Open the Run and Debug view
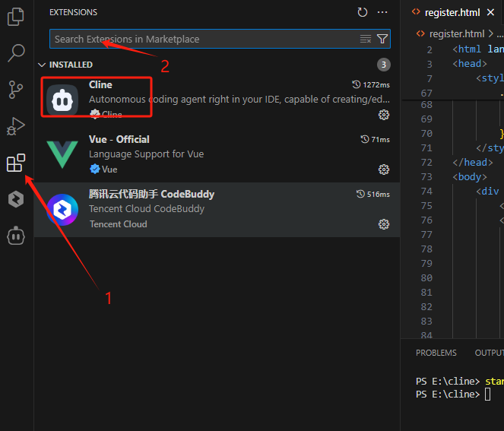The image size is (504, 431). click(15, 126)
